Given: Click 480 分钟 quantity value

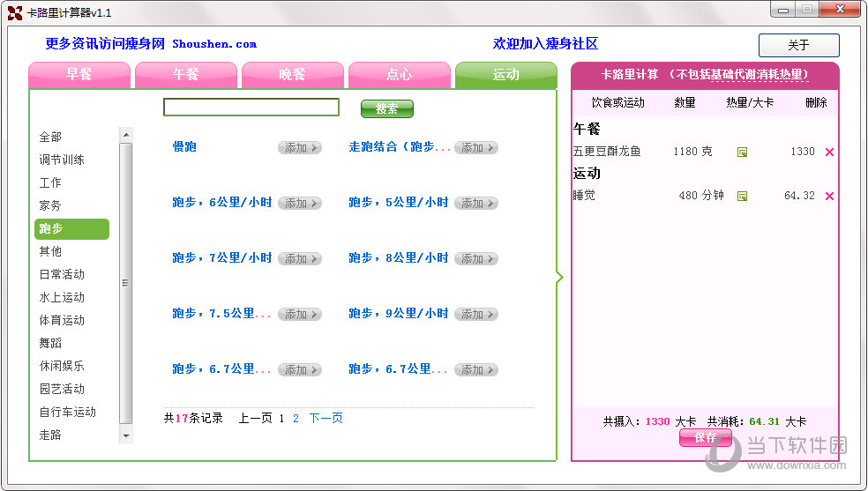Looking at the screenshot, I should 701,195.
